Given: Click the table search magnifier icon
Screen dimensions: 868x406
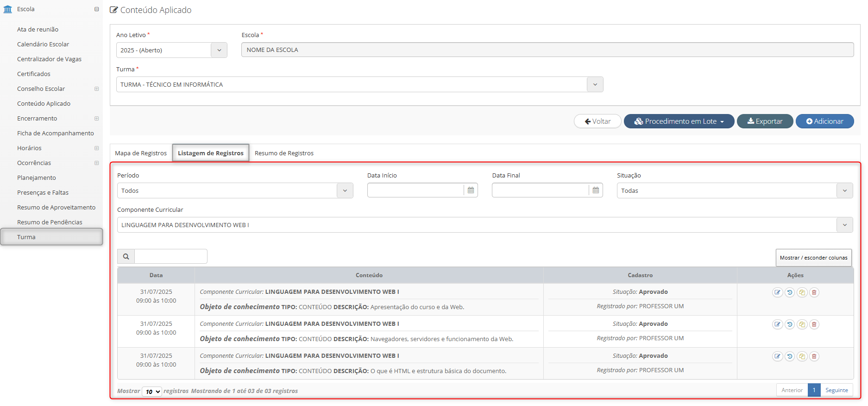Looking at the screenshot, I should pyautogui.click(x=126, y=256).
